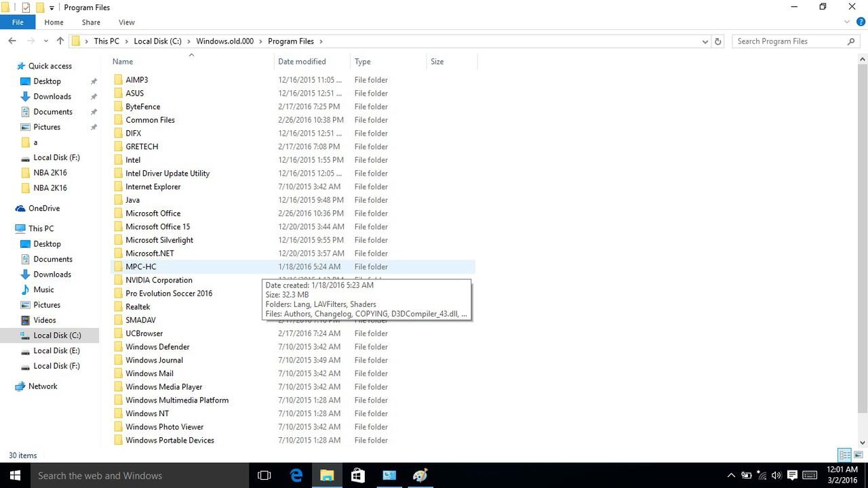Image resolution: width=868 pixels, height=488 pixels.
Task: Expand the ribbon with the chevron
Action: tap(846, 22)
